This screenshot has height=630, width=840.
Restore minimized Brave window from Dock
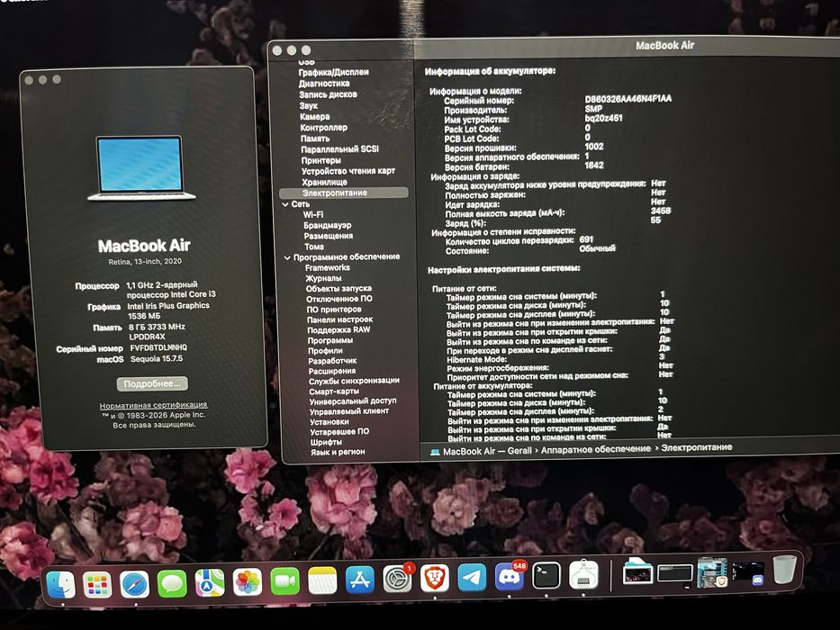712,572
